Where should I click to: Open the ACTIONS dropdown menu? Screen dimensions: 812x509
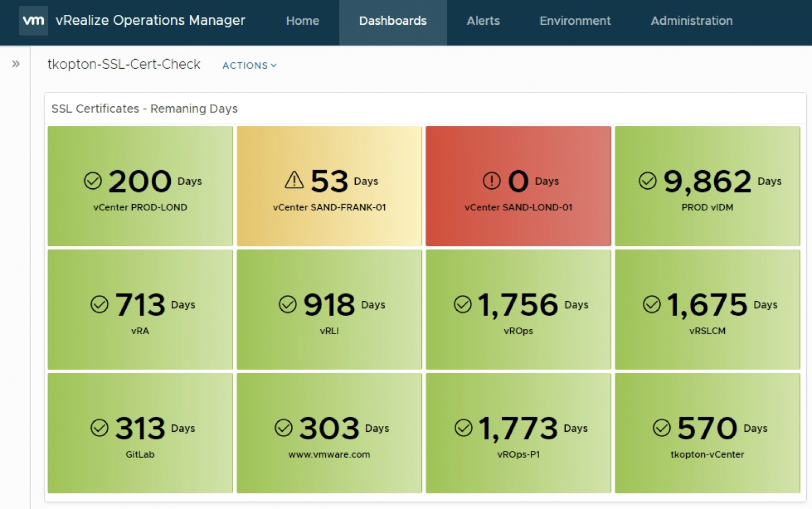coord(250,66)
